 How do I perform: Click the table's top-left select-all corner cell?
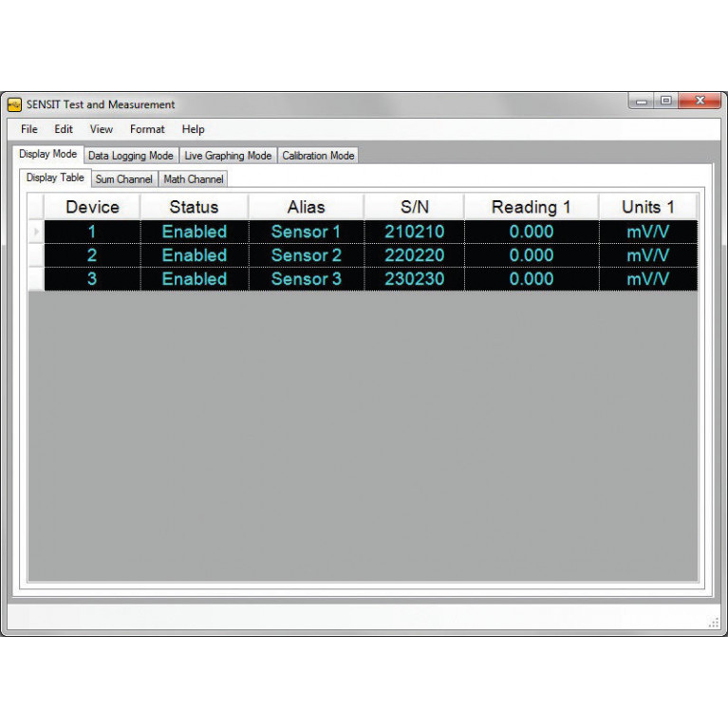tap(36, 207)
